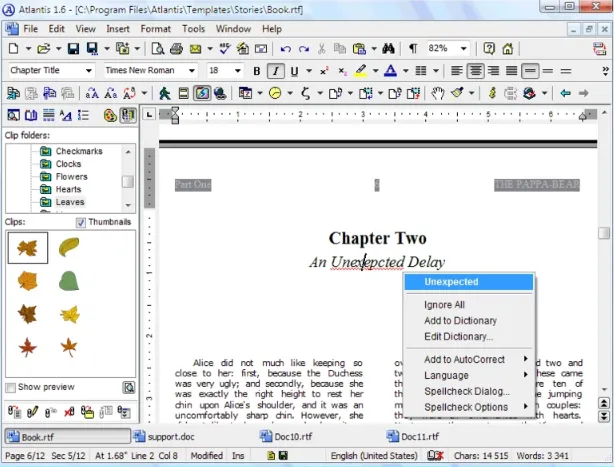Apply font color A icon

coord(390,71)
